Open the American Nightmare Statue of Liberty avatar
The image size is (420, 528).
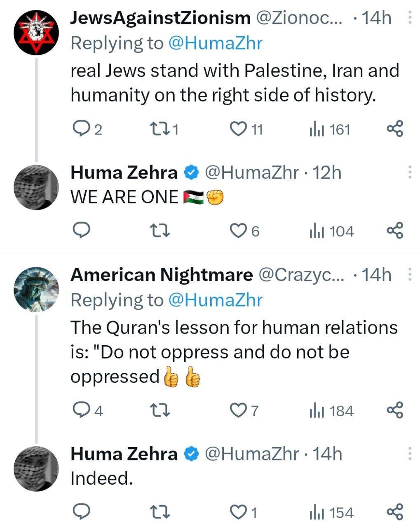pyautogui.click(x=36, y=289)
